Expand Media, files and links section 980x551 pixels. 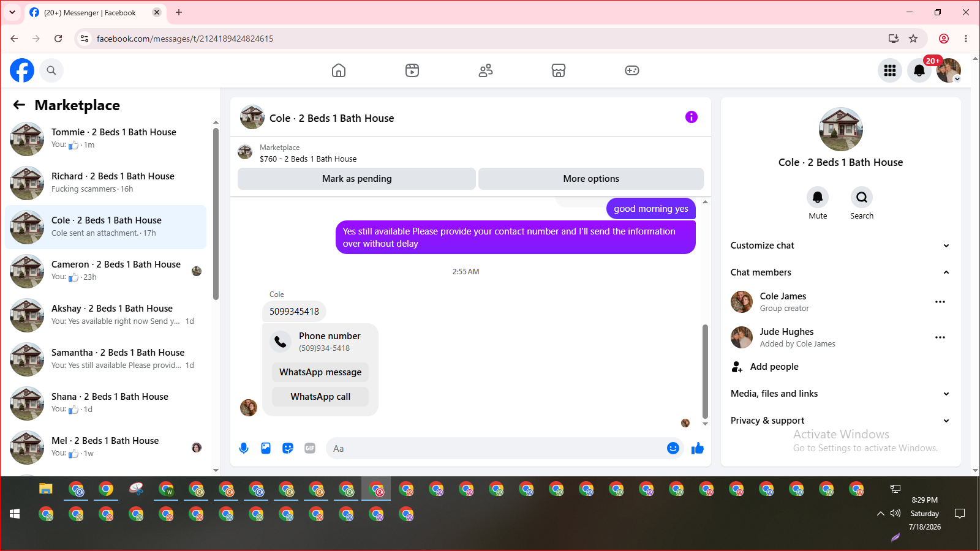[840, 394]
